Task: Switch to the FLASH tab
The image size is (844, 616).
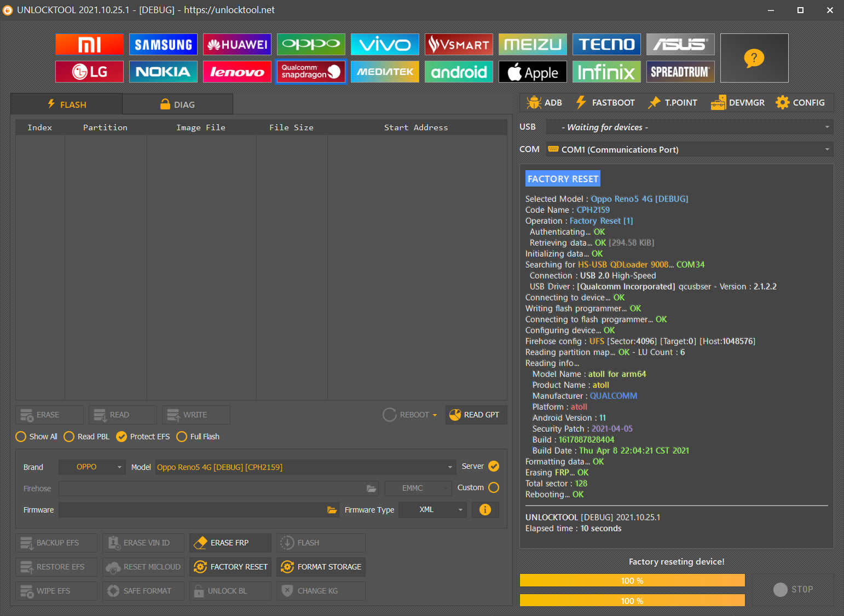Action: coord(66,104)
